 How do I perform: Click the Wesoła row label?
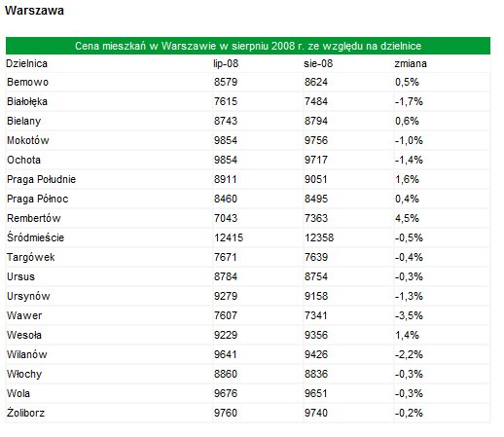pyautogui.click(x=24, y=335)
